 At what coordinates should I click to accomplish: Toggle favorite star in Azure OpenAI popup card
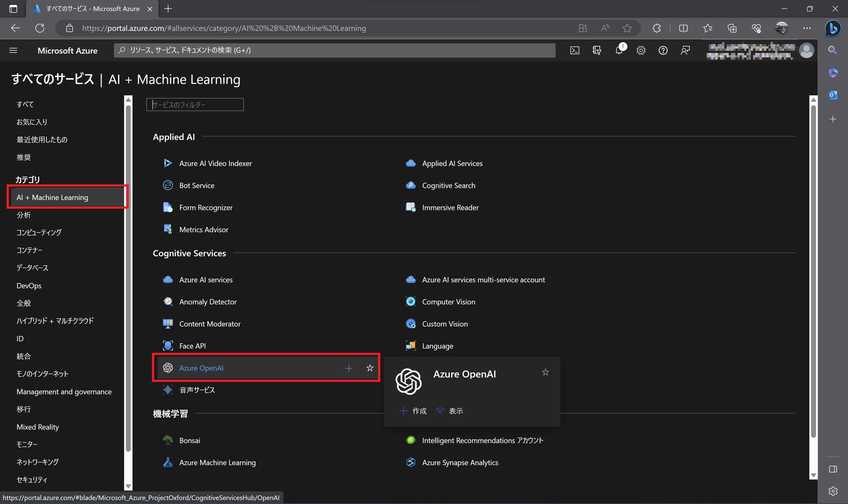[545, 372]
